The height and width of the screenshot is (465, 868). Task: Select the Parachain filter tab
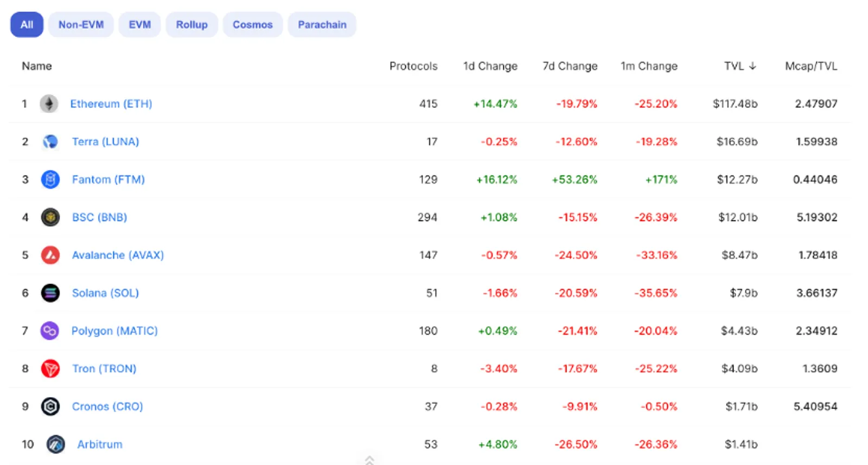322,25
